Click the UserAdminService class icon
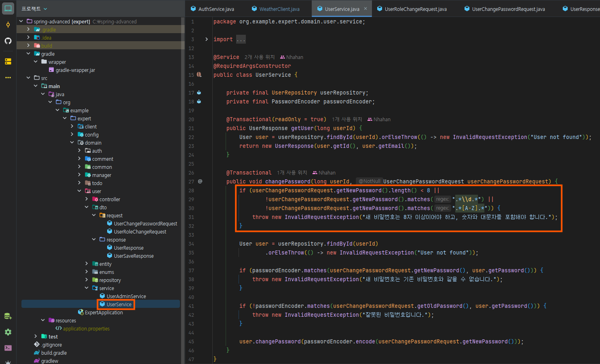 [x=102, y=296]
